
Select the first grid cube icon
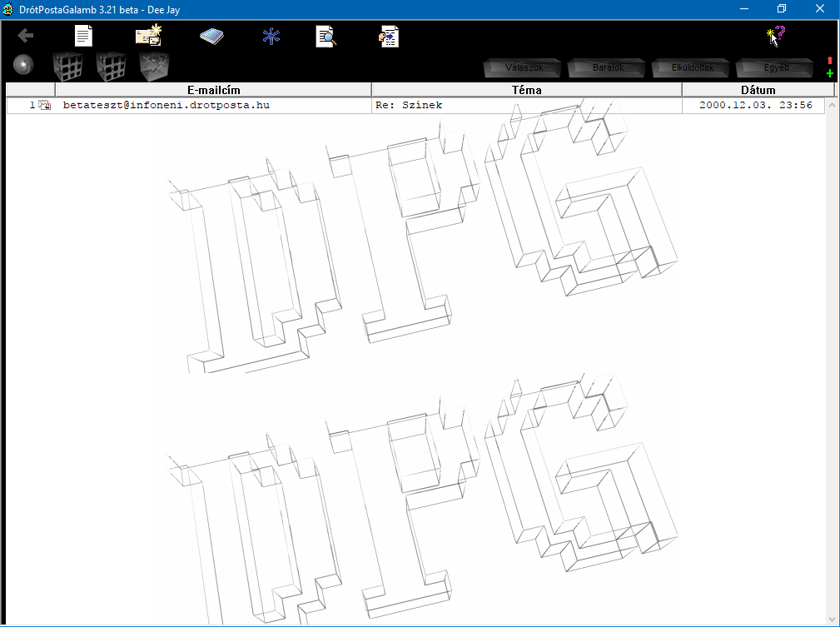pos(67,66)
